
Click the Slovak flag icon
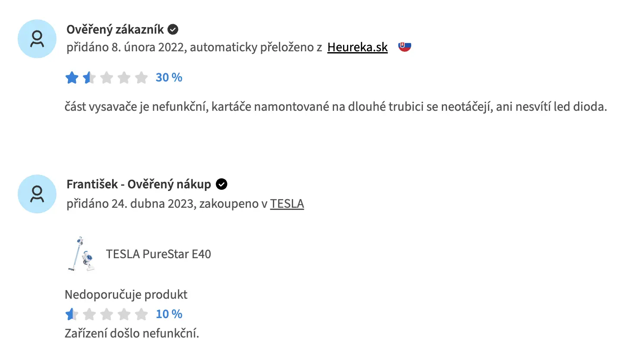point(405,47)
